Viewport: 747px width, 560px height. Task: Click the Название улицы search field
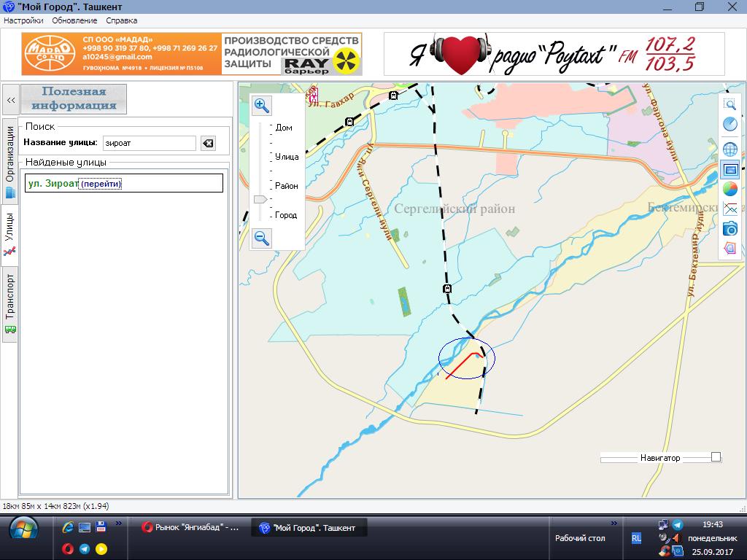point(149,144)
